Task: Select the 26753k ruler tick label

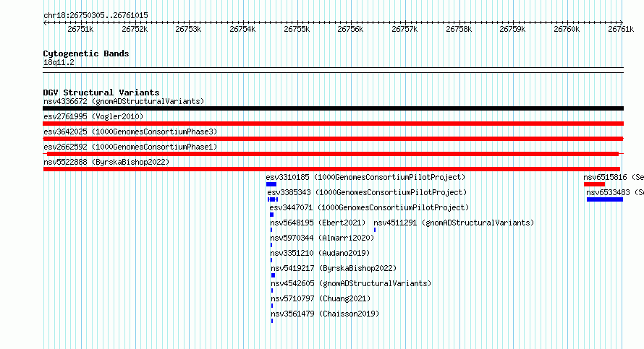Action: tap(188, 30)
